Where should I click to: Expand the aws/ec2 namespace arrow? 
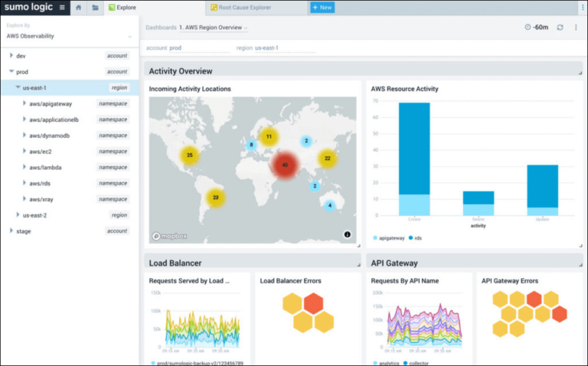[x=24, y=151]
